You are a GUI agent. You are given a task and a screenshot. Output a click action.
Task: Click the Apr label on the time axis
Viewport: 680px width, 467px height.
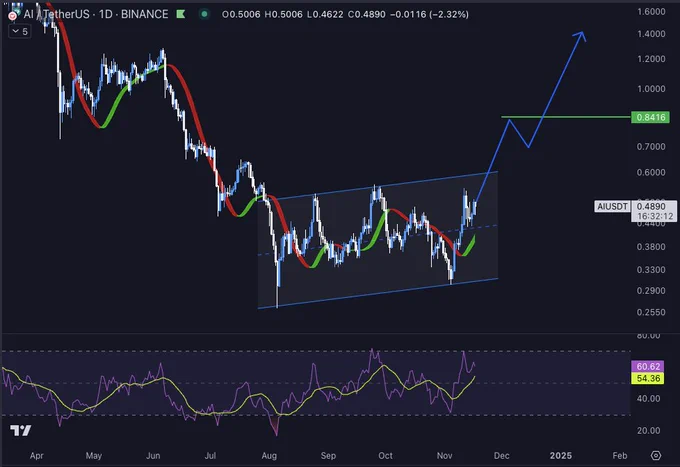pyautogui.click(x=37, y=456)
